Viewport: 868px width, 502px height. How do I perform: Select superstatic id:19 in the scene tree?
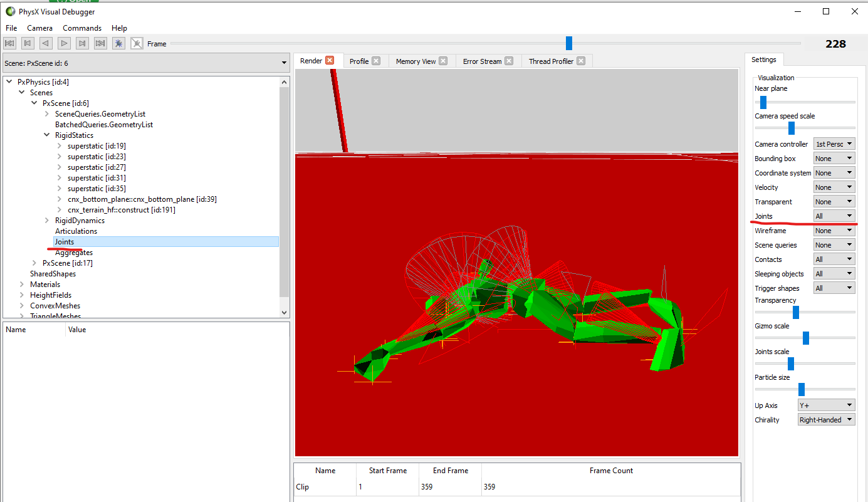[97, 145]
